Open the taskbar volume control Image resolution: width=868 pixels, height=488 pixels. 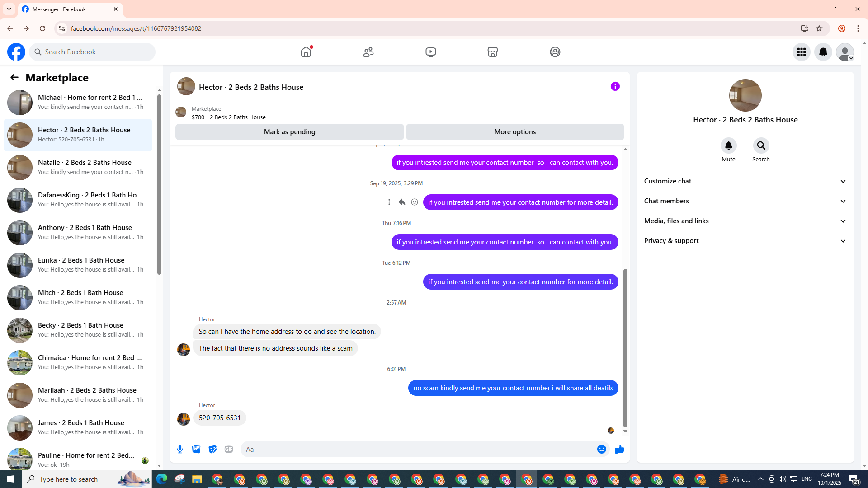point(782,479)
